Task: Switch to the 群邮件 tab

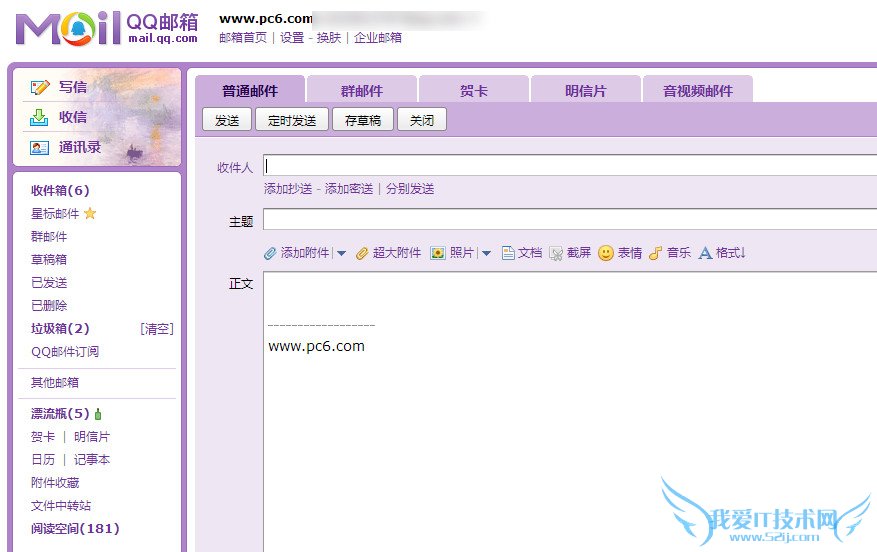Action: tap(362, 91)
